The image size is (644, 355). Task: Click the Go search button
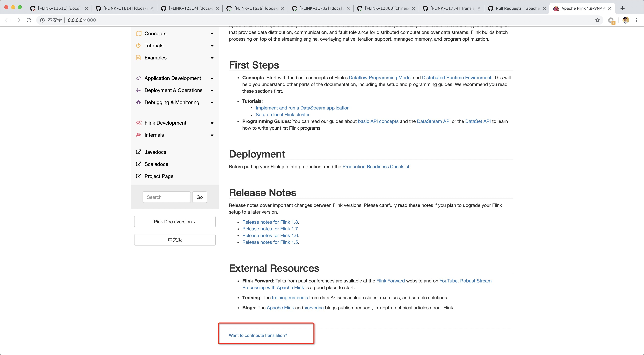pyautogui.click(x=200, y=197)
